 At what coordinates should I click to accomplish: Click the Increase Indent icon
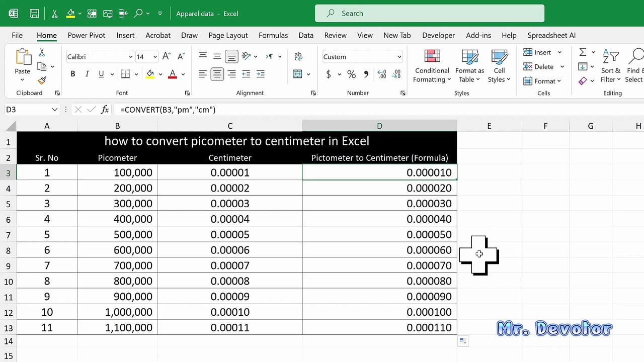point(261,74)
